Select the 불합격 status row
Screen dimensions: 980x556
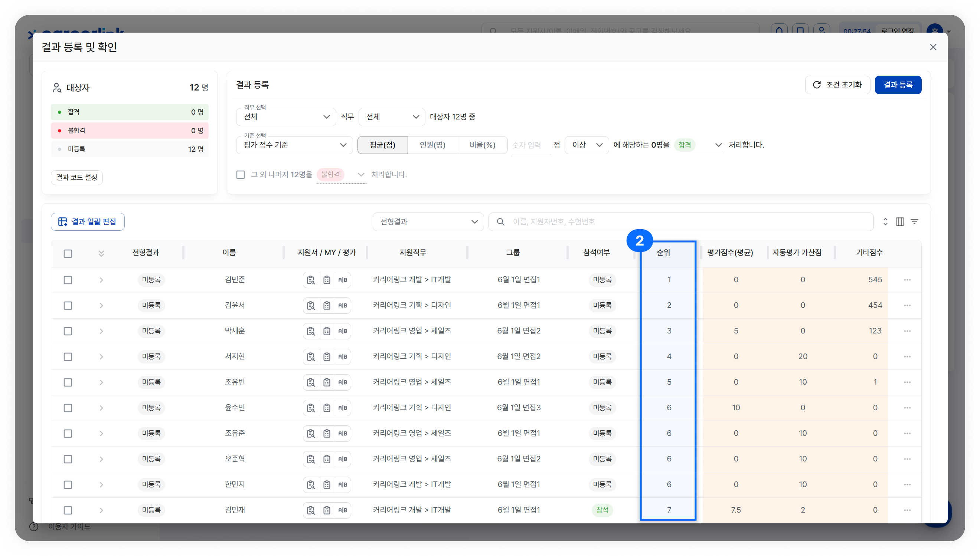(x=130, y=131)
